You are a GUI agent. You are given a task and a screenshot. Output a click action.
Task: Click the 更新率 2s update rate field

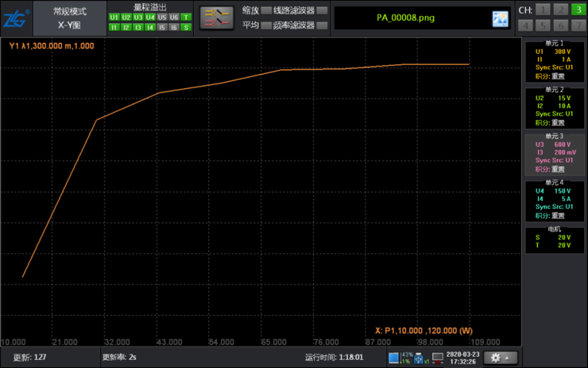[120, 357]
